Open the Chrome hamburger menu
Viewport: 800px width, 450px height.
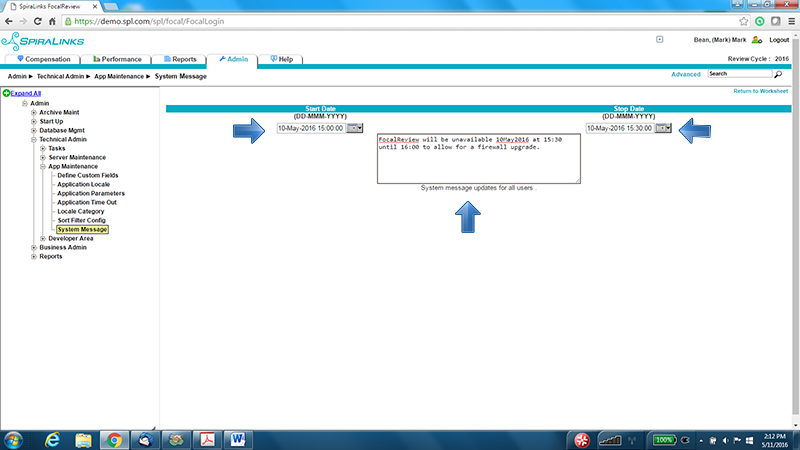(787, 21)
